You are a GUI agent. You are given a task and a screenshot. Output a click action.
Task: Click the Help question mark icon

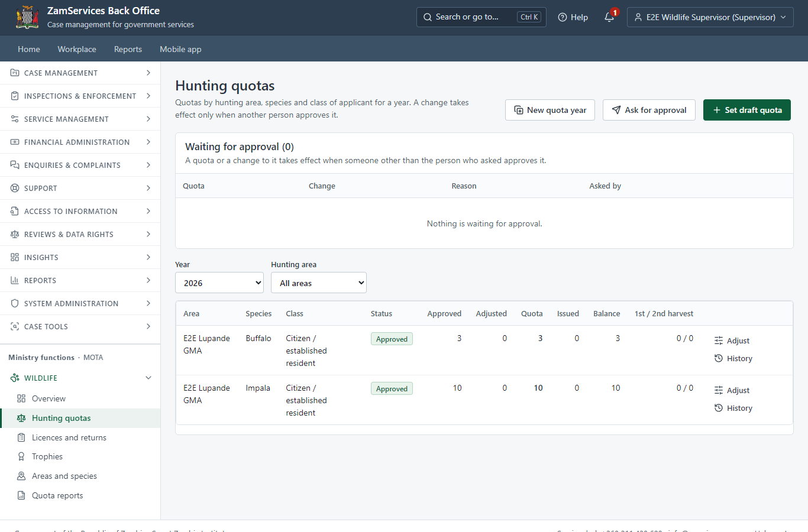click(x=563, y=17)
